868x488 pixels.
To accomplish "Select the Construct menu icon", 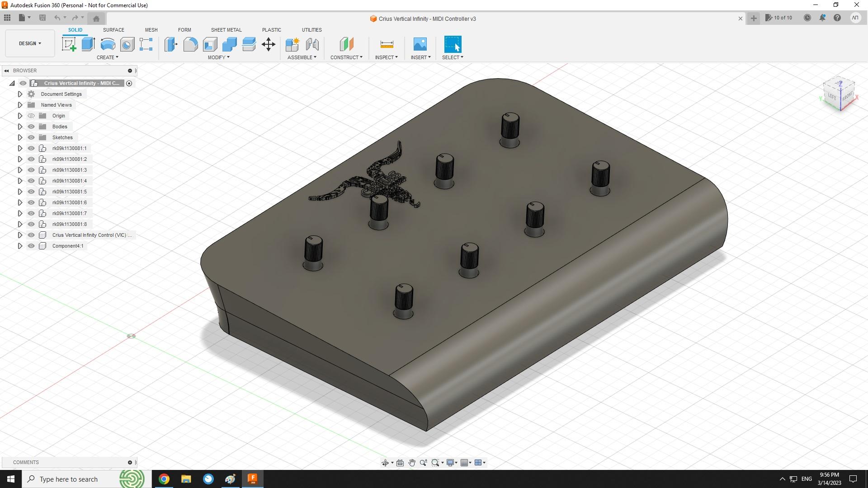I will (345, 44).
